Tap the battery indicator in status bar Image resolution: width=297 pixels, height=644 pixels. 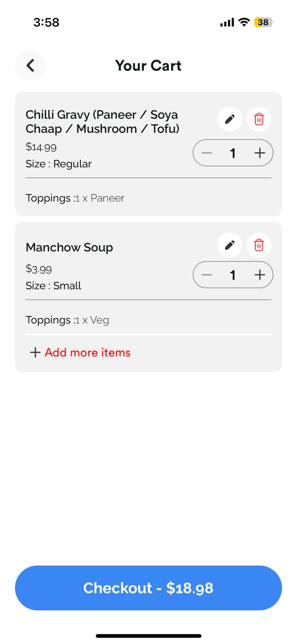[x=263, y=22]
